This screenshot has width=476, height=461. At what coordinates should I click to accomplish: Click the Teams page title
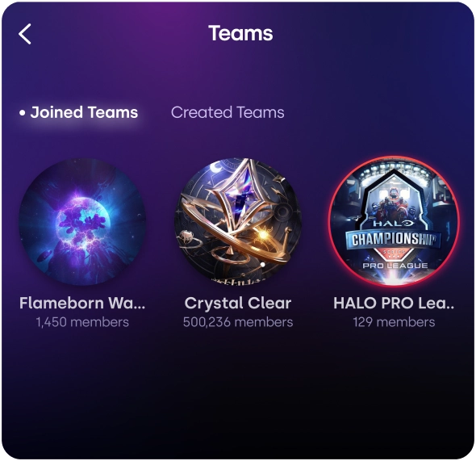click(x=240, y=33)
